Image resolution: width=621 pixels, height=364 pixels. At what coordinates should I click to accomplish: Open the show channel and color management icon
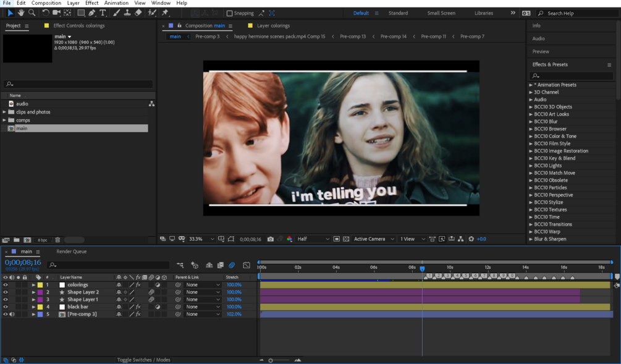click(290, 239)
